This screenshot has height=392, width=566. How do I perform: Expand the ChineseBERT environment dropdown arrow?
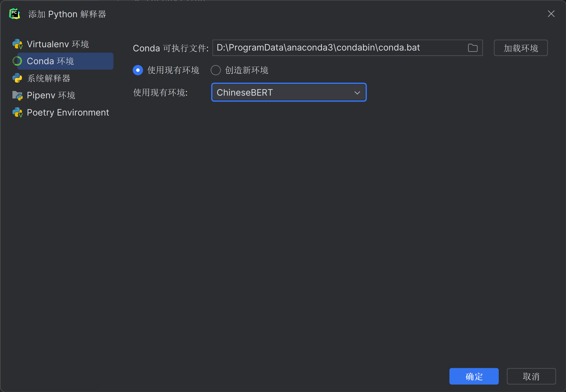pos(357,93)
